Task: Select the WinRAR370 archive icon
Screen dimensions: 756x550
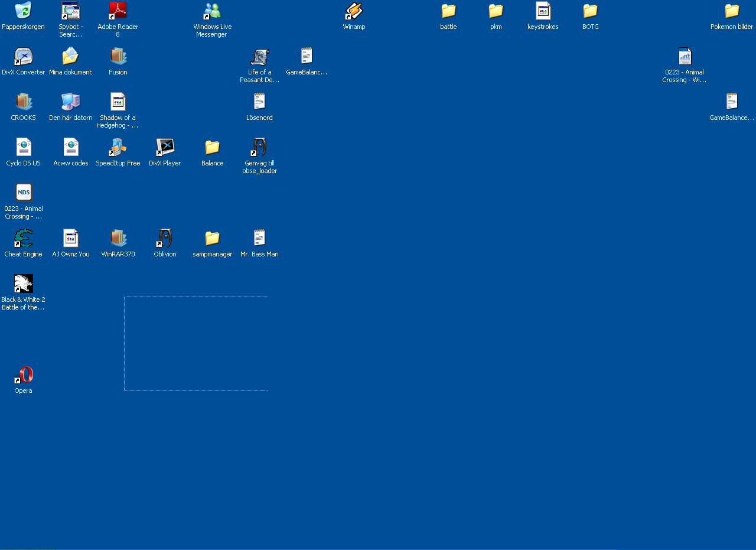Action: tap(118, 238)
